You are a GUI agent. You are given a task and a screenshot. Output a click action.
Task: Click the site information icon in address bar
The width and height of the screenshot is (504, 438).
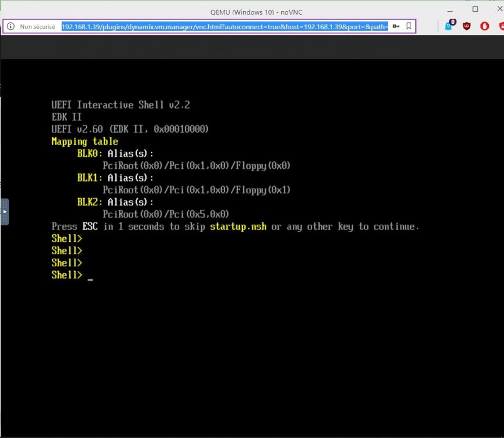pyautogui.click(x=10, y=26)
